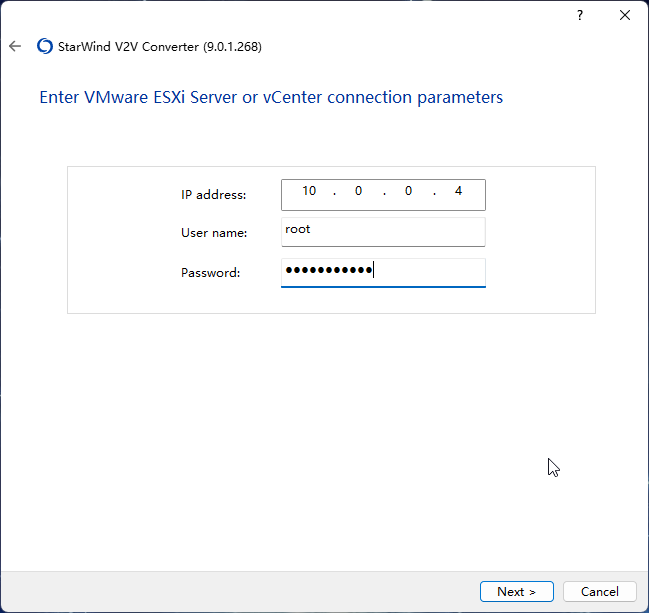This screenshot has height=613, width=649.
Task: Click the StarWind V2V Converter logo
Action: (45, 46)
